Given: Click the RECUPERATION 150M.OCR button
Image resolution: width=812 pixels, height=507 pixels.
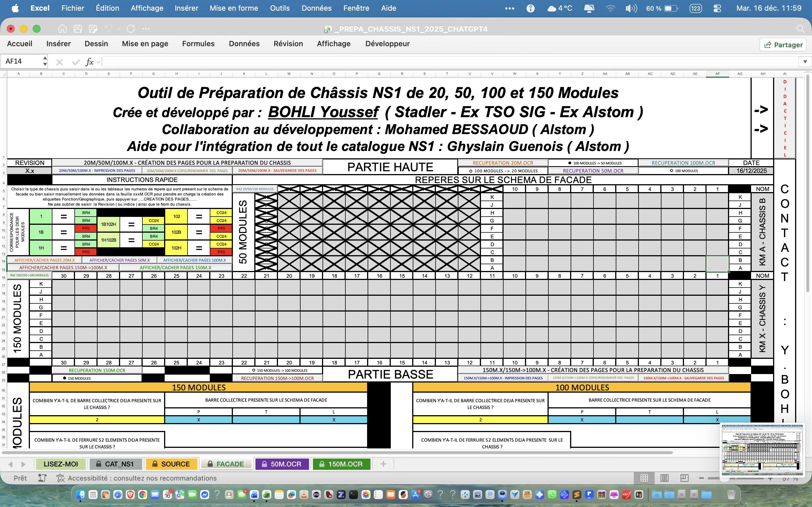Looking at the screenshot, I should click(97, 370).
